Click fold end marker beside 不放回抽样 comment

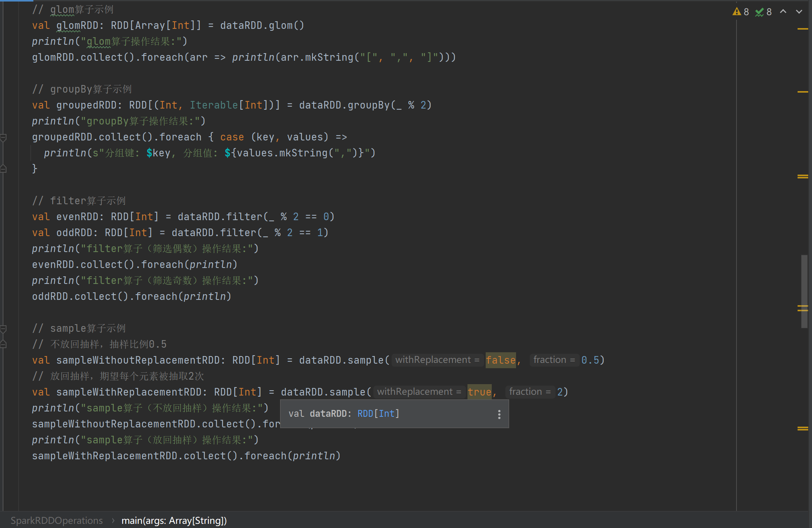point(3,344)
